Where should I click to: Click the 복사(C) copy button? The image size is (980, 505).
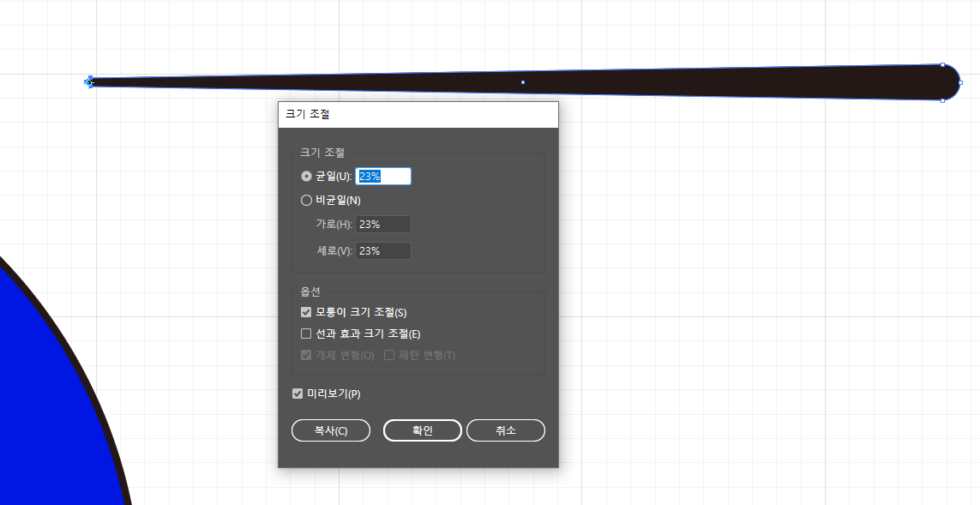(331, 430)
